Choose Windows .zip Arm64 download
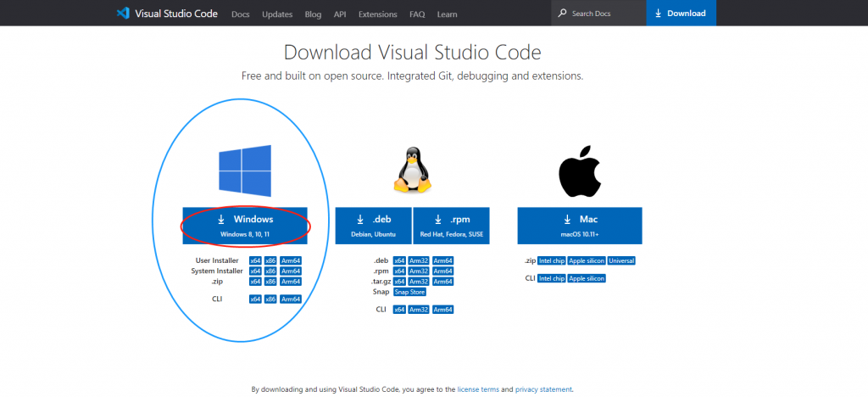This screenshot has height=397, width=868. click(x=291, y=282)
